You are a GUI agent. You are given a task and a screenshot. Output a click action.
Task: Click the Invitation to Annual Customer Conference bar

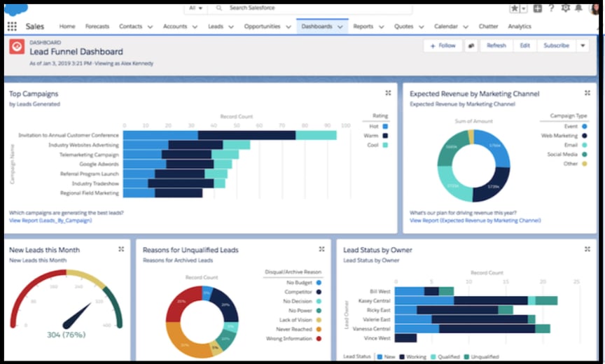pyautogui.click(x=230, y=135)
